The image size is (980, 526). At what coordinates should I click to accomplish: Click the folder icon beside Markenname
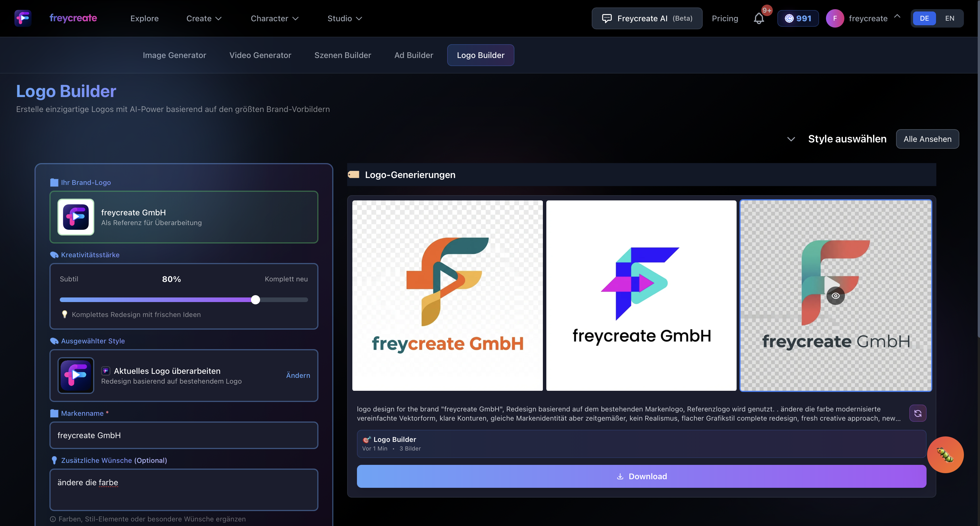[54, 413]
